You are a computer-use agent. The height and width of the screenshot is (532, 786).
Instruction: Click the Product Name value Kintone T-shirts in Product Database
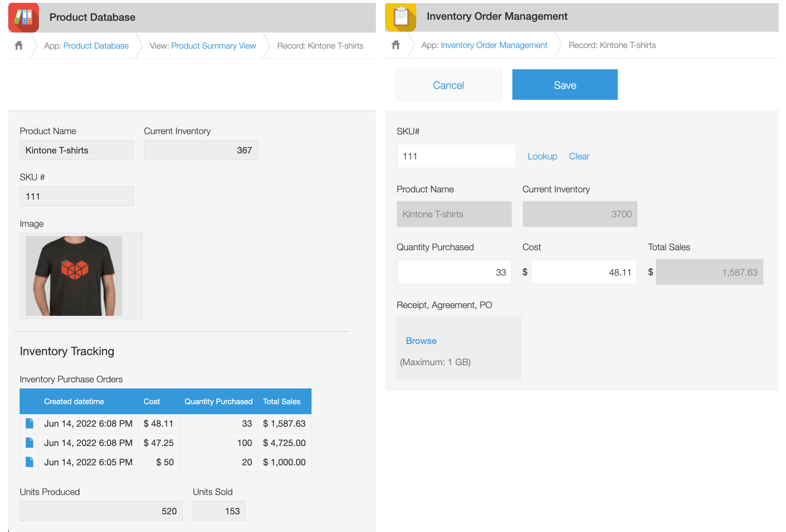(x=76, y=150)
